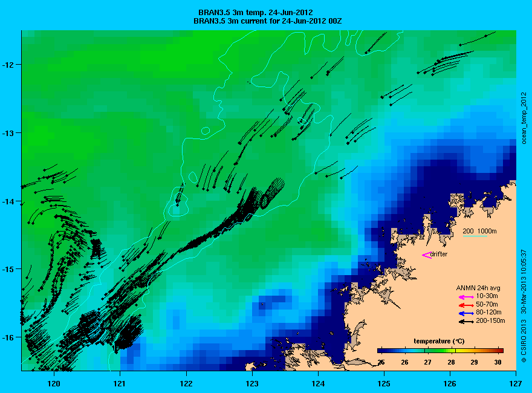Image resolution: width=532 pixels, height=393 pixels.
Task: Click the '80-120m' depth label
Action: click(x=488, y=312)
